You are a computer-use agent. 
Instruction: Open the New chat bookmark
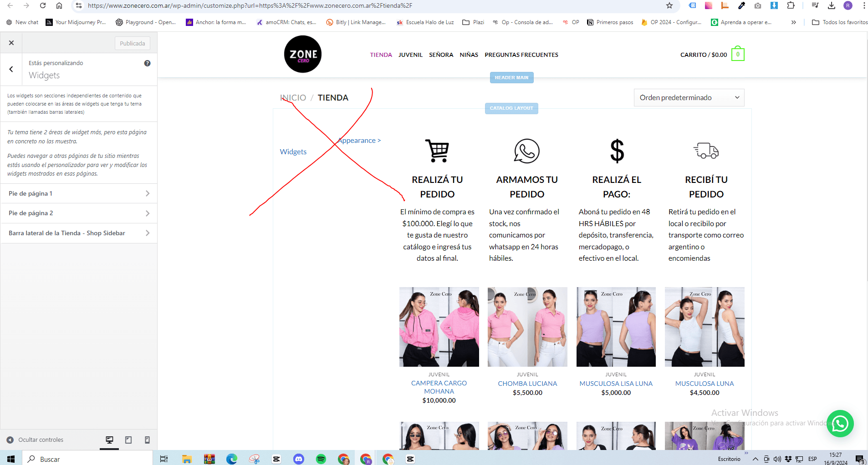pyautogui.click(x=22, y=22)
